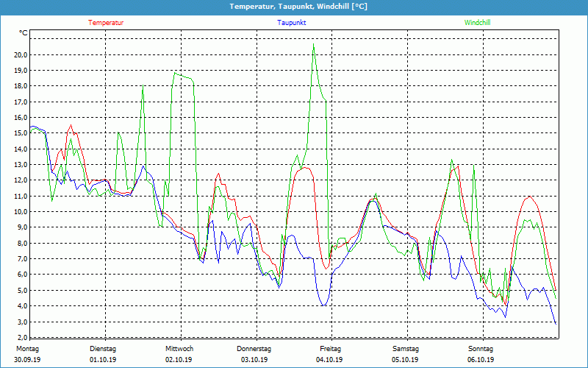Click the Dienstag day label

[x=103, y=349]
